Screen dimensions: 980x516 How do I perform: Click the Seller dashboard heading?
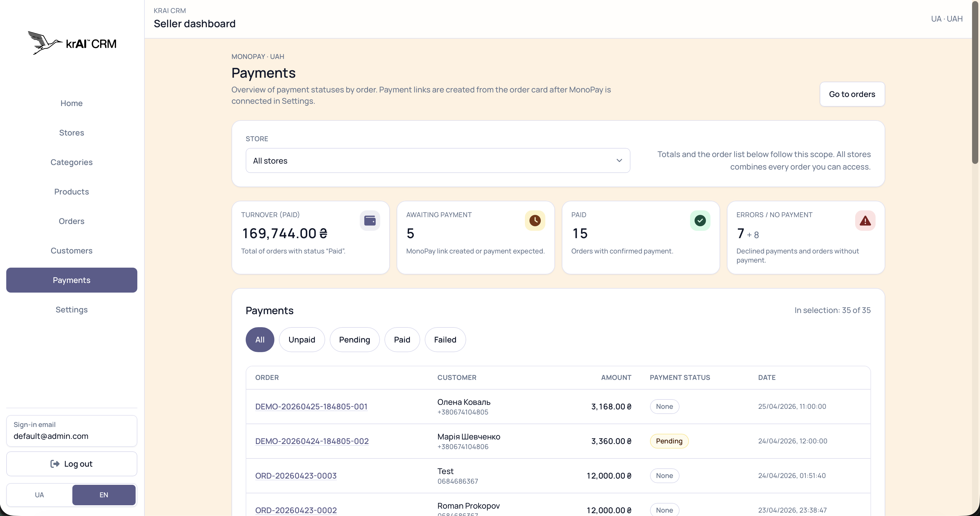tap(194, 24)
